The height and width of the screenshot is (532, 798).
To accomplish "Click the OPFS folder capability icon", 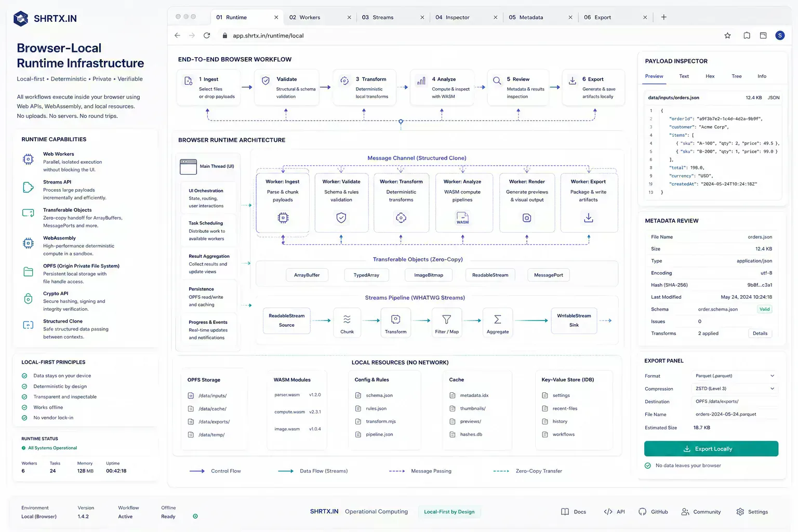I will coord(28,271).
